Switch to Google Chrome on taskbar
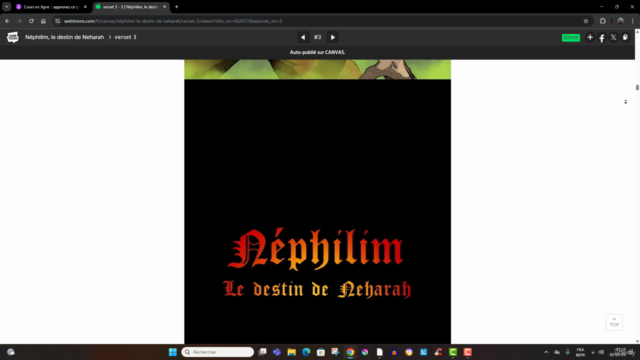 tap(350, 352)
